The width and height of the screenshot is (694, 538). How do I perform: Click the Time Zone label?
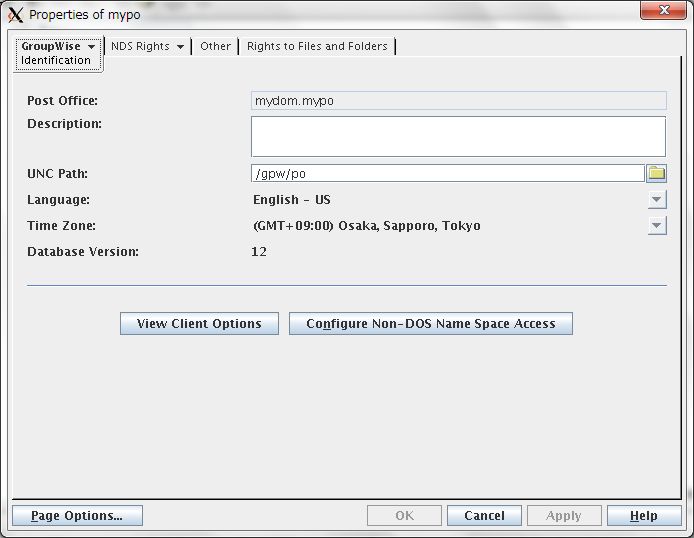pyautogui.click(x=62, y=226)
